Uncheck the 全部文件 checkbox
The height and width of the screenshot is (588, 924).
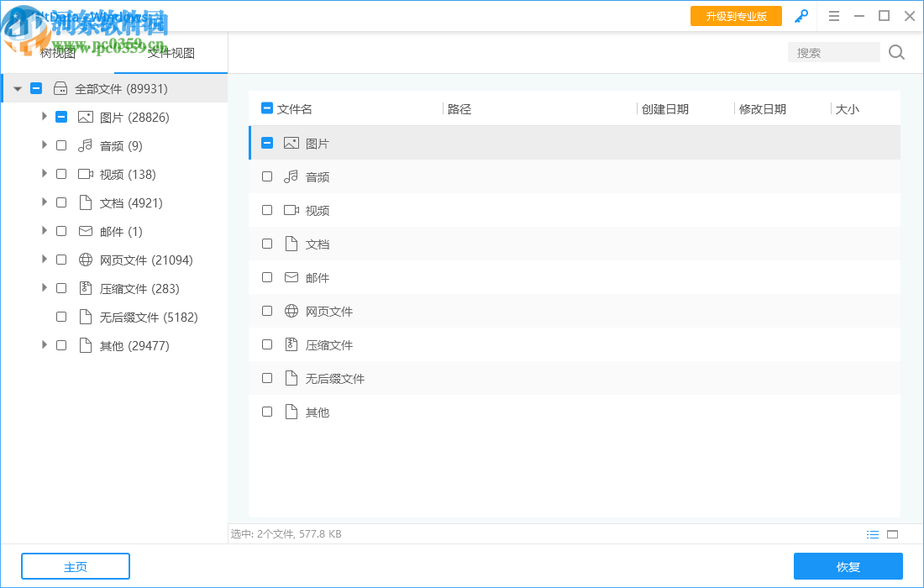35,87
